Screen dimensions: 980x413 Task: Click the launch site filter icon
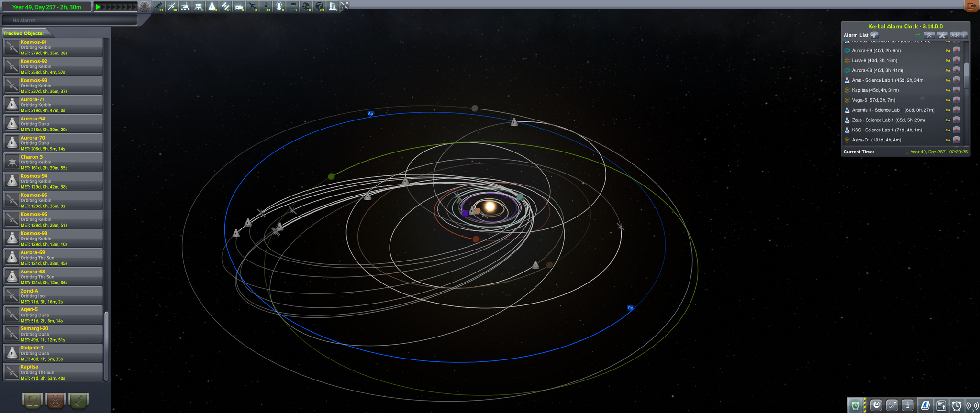coord(333,7)
